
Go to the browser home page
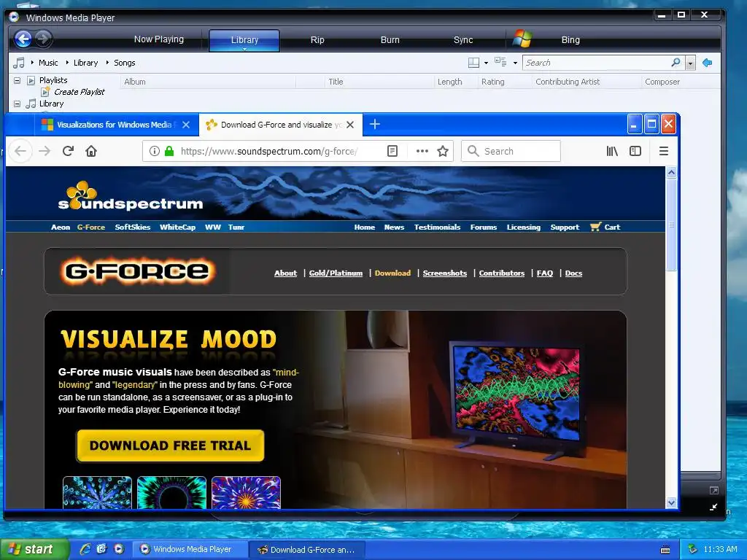91,151
